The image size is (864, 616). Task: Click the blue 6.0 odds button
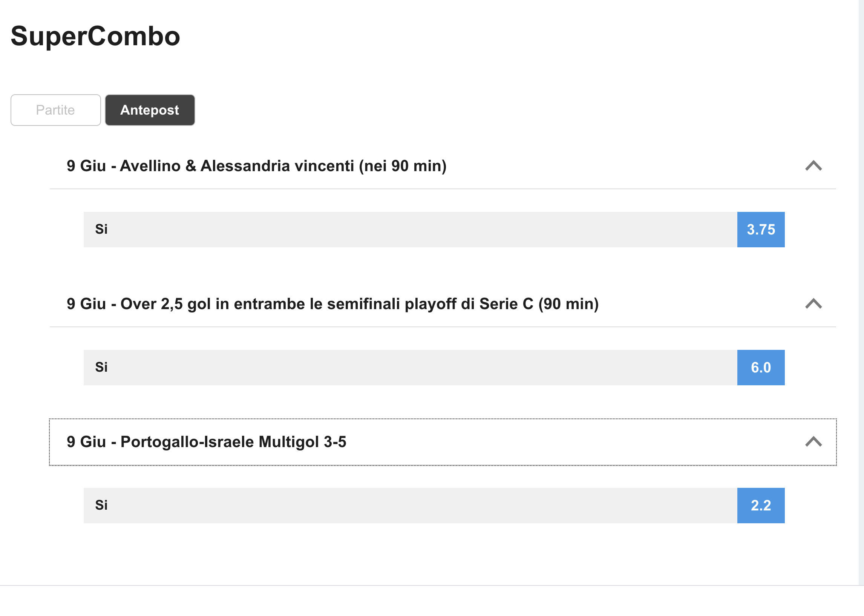click(x=760, y=367)
